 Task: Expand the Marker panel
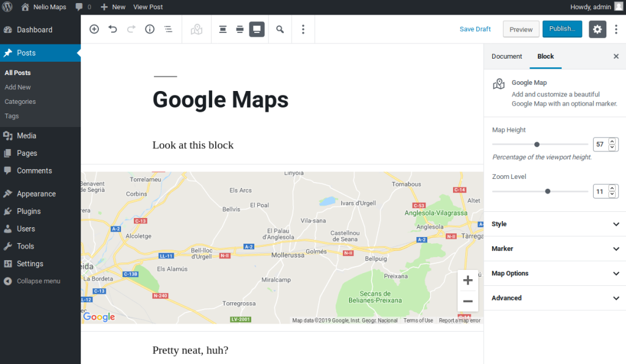click(x=554, y=249)
